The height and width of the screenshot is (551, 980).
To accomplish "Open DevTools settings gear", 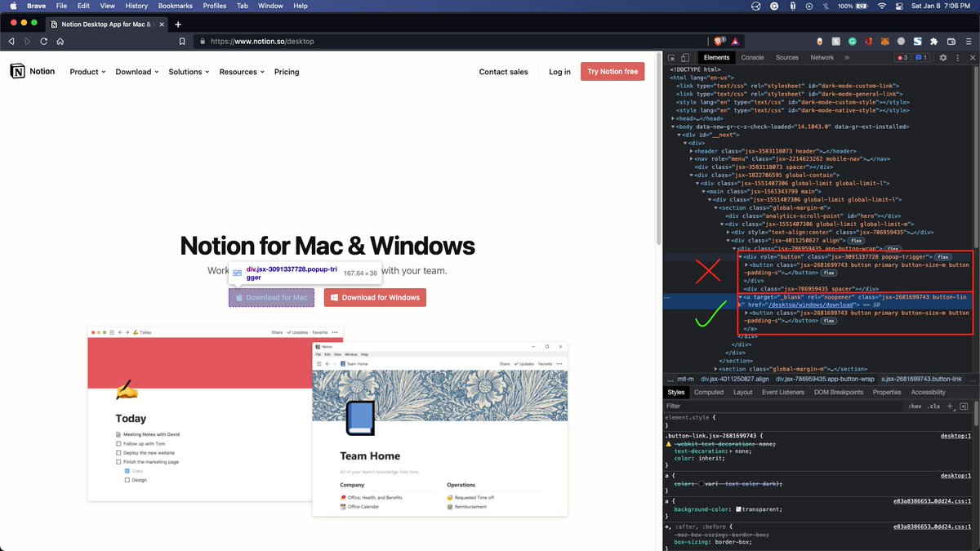I will [x=943, y=58].
